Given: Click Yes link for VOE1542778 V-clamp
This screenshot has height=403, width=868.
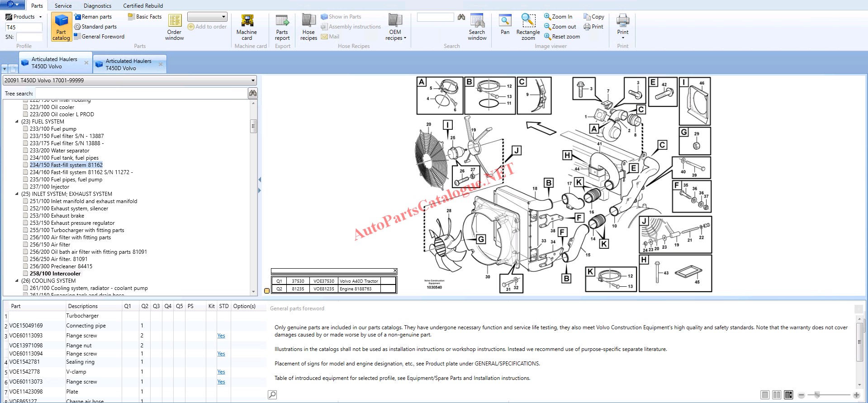Looking at the screenshot, I should tap(221, 372).
